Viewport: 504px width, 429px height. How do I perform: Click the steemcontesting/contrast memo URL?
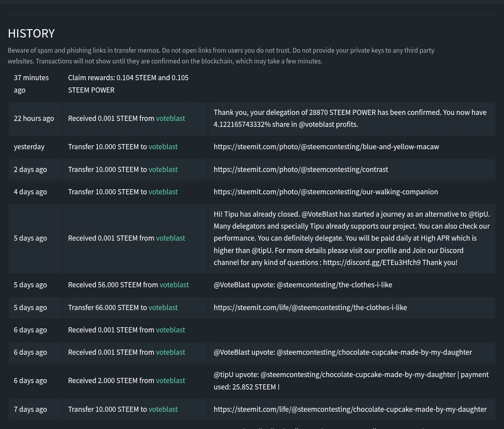tap(301, 170)
